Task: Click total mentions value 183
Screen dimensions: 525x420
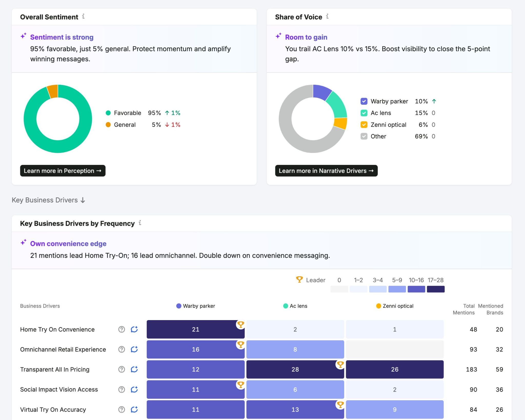Action: point(471,369)
